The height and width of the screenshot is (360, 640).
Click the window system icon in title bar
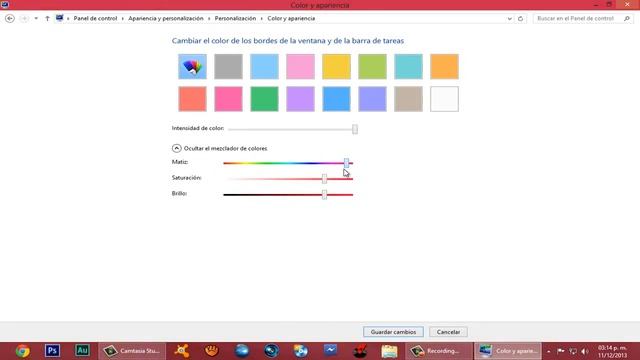[x=5, y=4]
